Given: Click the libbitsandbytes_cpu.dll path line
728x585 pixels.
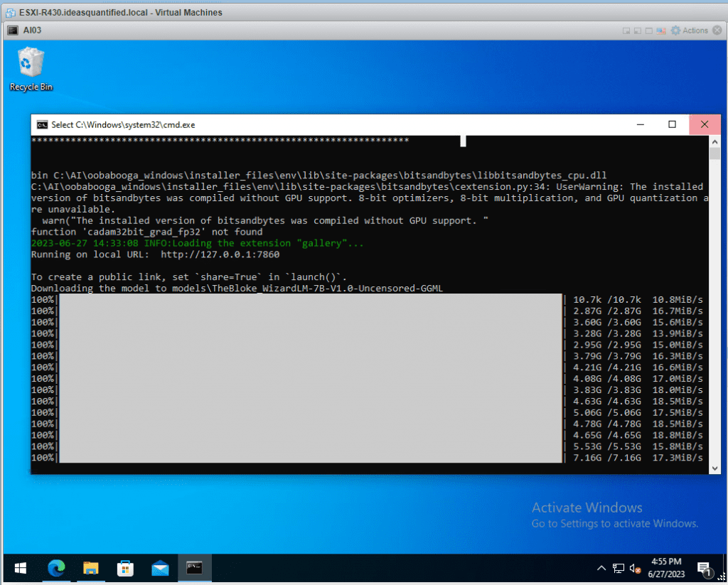Looking at the screenshot, I should click(318, 176).
